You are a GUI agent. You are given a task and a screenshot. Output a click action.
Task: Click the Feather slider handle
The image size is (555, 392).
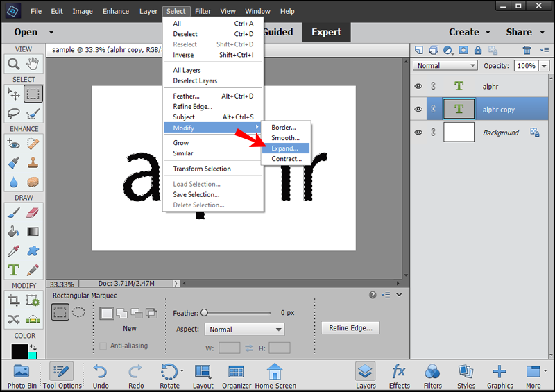pos(204,313)
